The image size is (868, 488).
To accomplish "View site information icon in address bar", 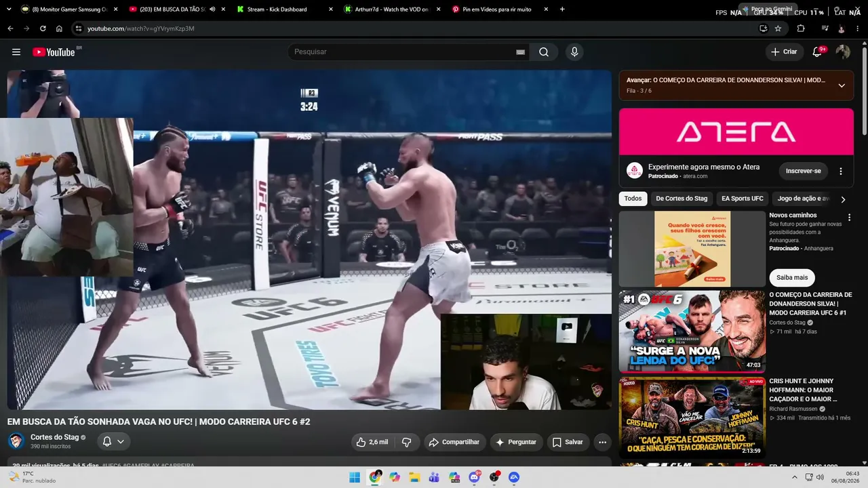I will coord(79,28).
